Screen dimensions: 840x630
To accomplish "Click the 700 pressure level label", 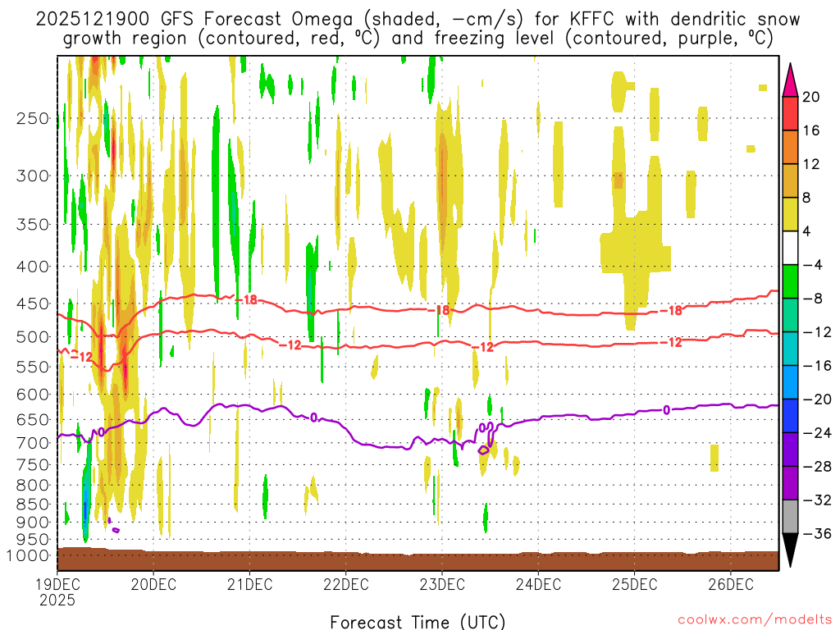I will (33, 443).
